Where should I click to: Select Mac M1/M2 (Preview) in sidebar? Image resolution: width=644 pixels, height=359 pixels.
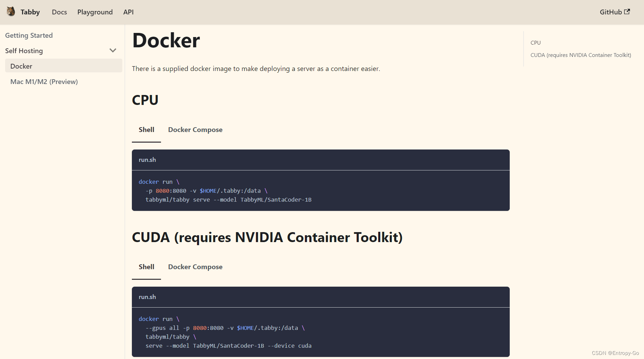click(44, 82)
